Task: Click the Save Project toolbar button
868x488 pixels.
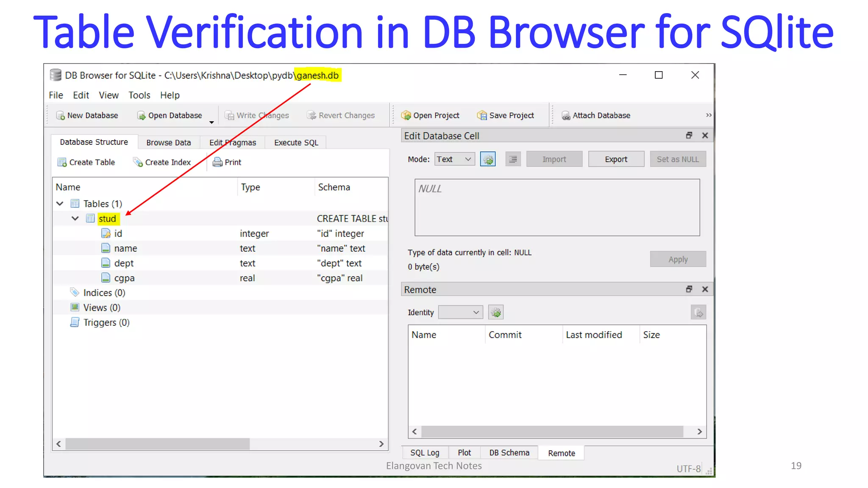Action: click(x=506, y=116)
